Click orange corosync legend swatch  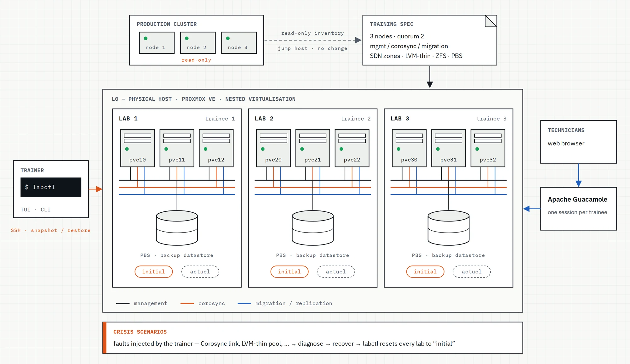[187, 303]
